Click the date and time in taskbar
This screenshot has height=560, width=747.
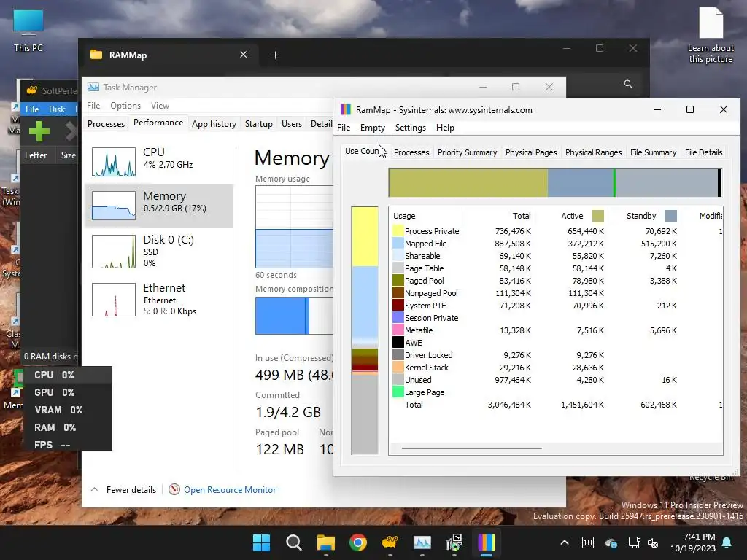[693, 542]
